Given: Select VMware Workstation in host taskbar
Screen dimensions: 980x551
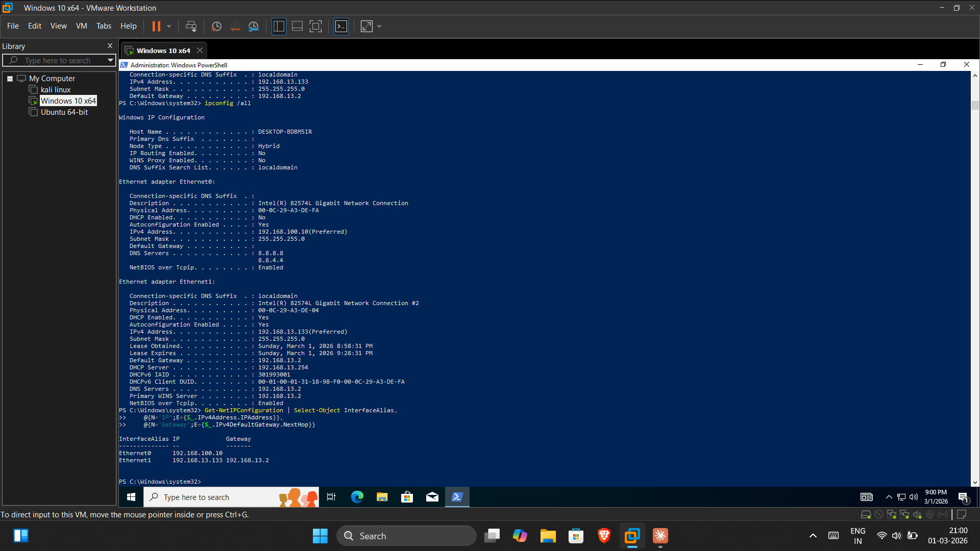Looking at the screenshot, I should coord(632,536).
